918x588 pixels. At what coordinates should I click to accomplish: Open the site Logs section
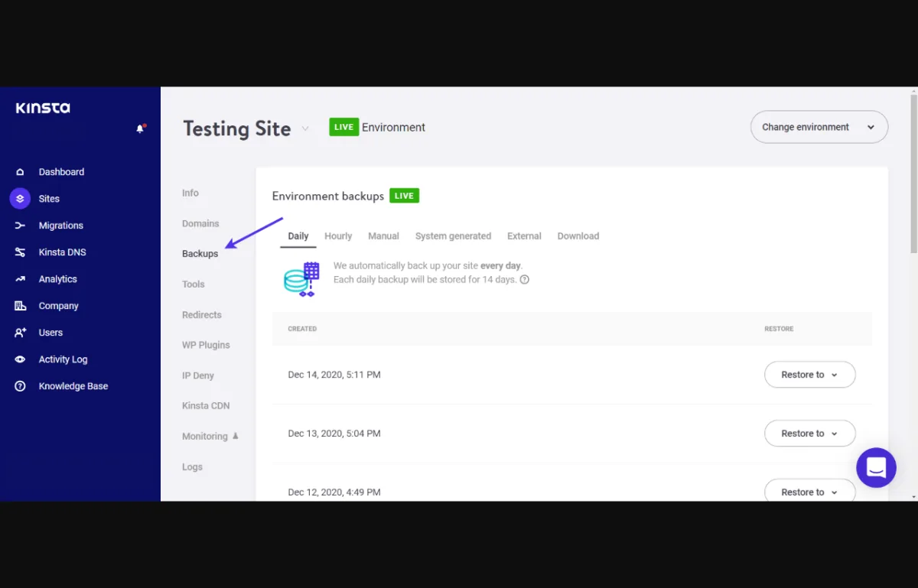click(193, 467)
